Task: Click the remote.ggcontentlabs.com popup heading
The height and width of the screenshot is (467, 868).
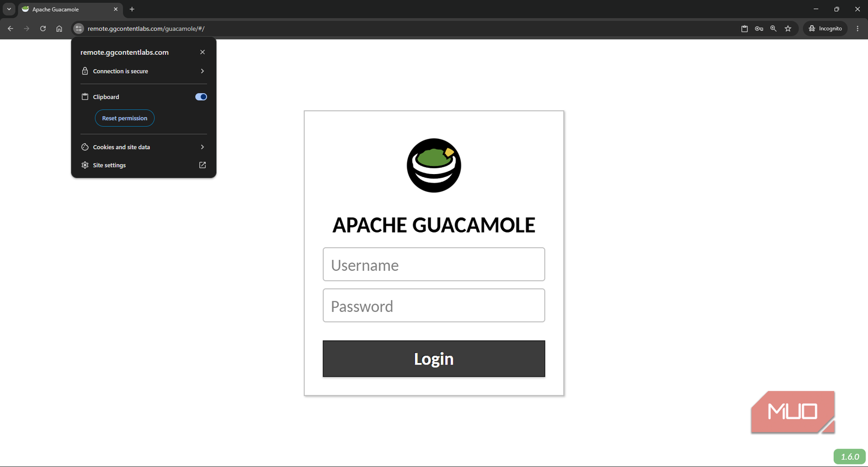Action: pyautogui.click(x=125, y=52)
